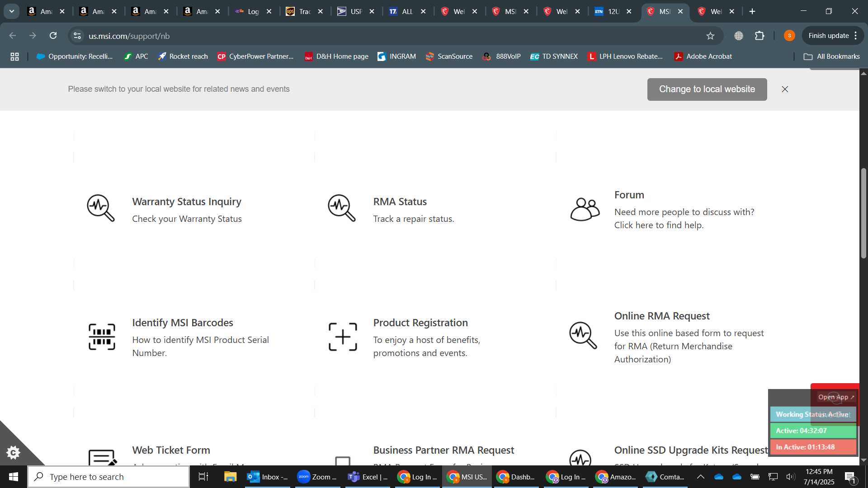Click Change to local website button

pos(707,89)
